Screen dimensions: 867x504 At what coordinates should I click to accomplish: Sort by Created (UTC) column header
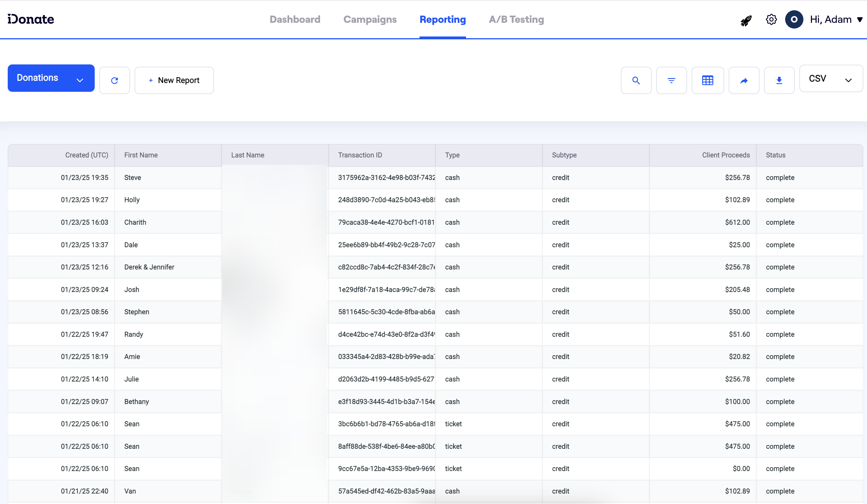87,155
